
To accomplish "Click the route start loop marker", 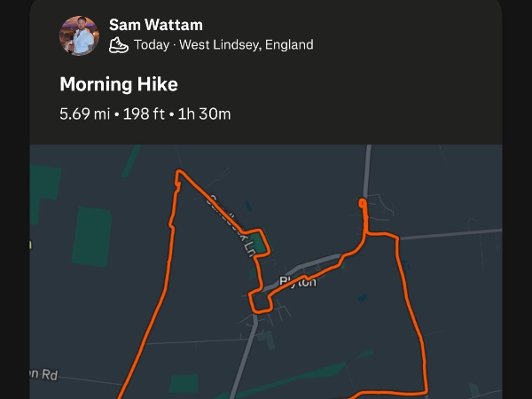I will [x=362, y=204].
